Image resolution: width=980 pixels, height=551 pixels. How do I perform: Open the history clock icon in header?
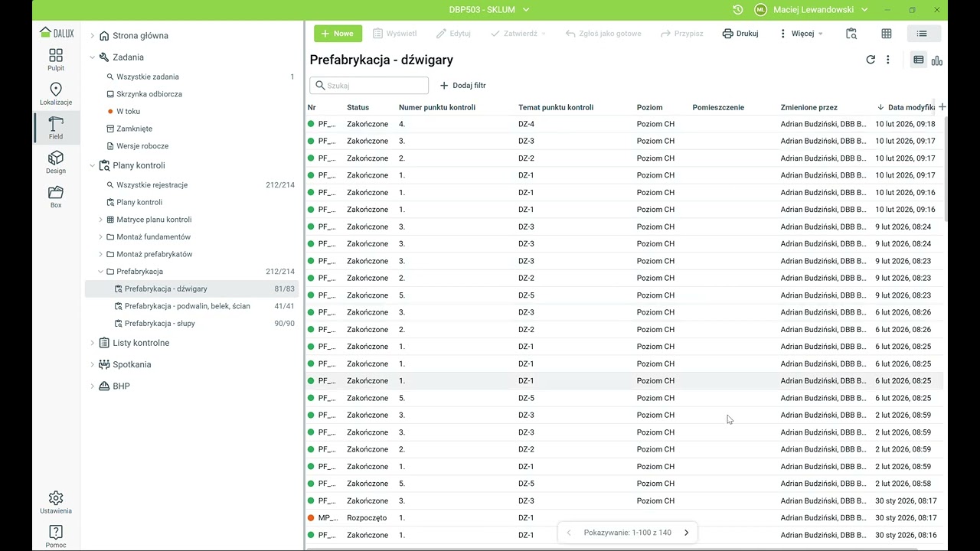[x=738, y=10]
